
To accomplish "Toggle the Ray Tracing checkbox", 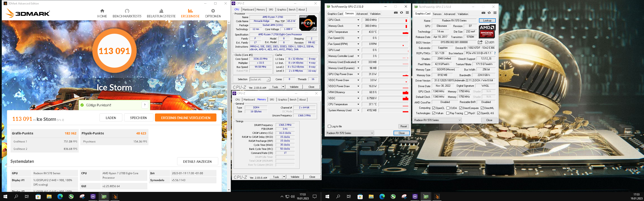I will 448,113.
